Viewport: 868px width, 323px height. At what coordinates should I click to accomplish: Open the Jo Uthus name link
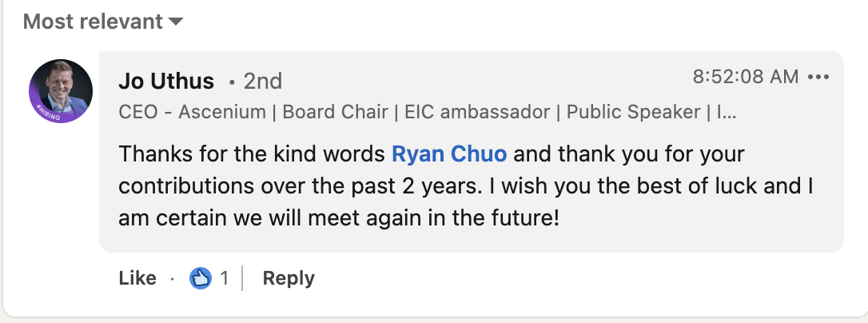pos(166,82)
